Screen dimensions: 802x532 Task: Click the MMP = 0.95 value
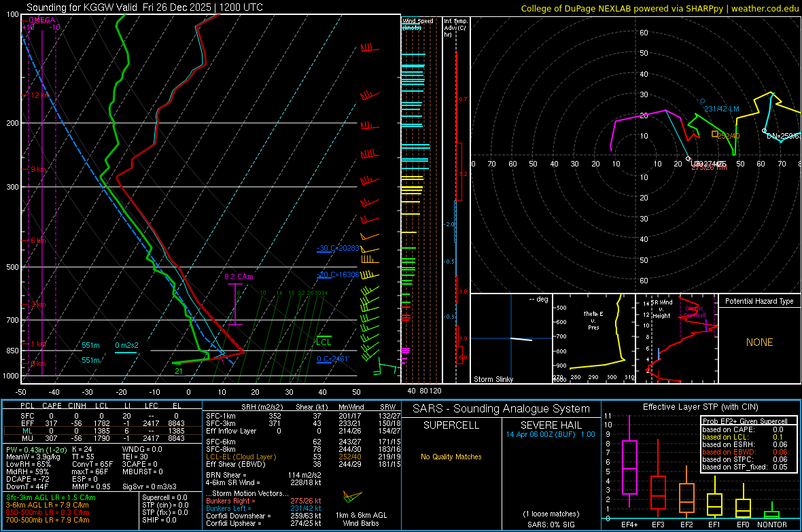91,486
